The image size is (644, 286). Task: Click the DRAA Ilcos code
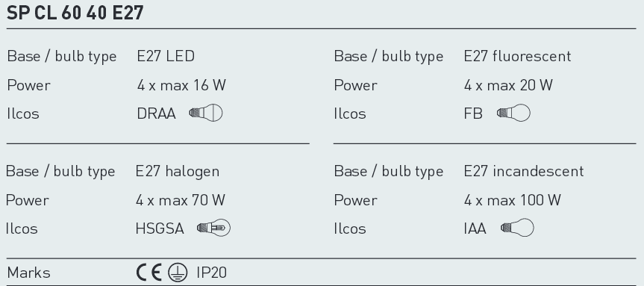click(157, 114)
